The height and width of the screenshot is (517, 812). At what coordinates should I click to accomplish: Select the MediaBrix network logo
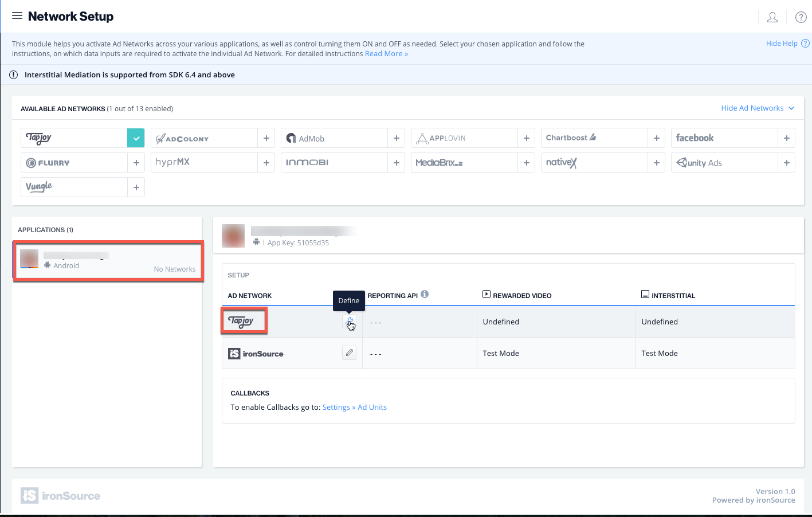click(x=439, y=163)
